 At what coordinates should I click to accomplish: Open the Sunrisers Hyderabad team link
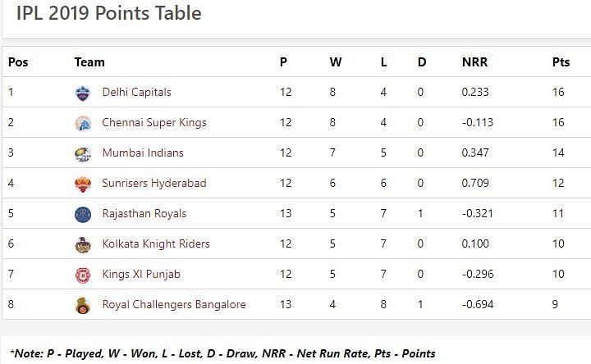[x=153, y=184]
